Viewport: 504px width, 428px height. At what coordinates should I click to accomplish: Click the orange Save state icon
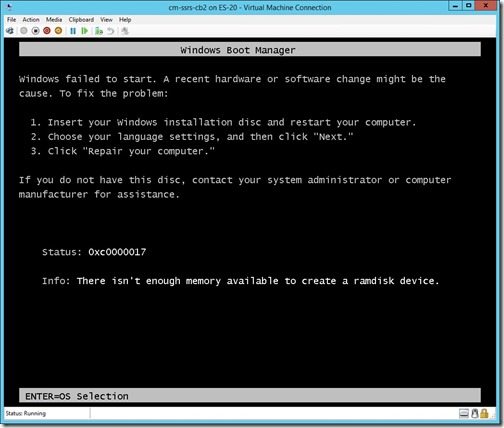pos(58,31)
